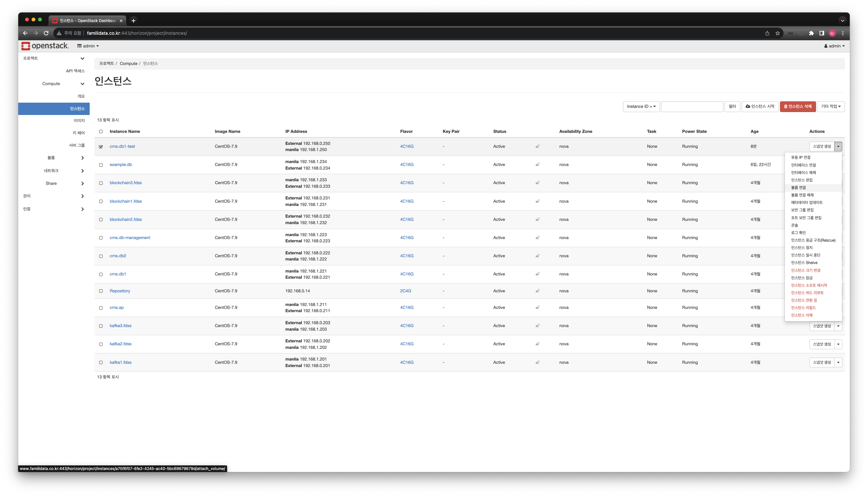Uncheck the cms.db1-test instance checkbox
The width and height of the screenshot is (868, 496).
click(101, 147)
